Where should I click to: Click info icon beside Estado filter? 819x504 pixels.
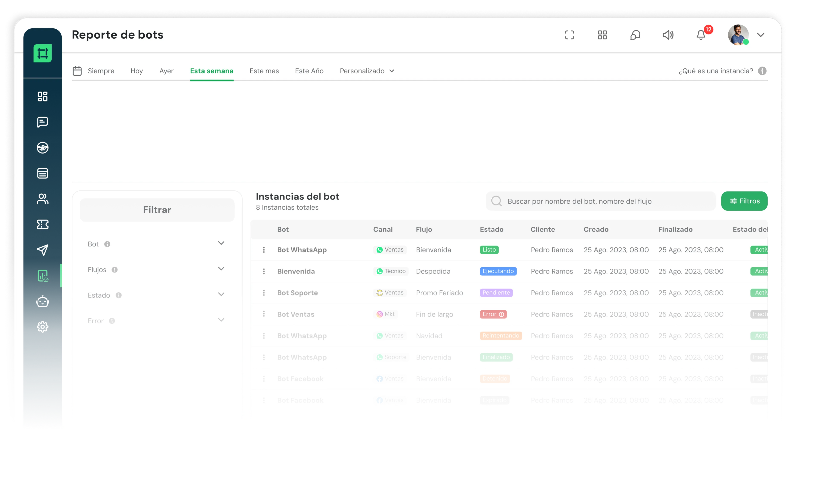click(119, 295)
